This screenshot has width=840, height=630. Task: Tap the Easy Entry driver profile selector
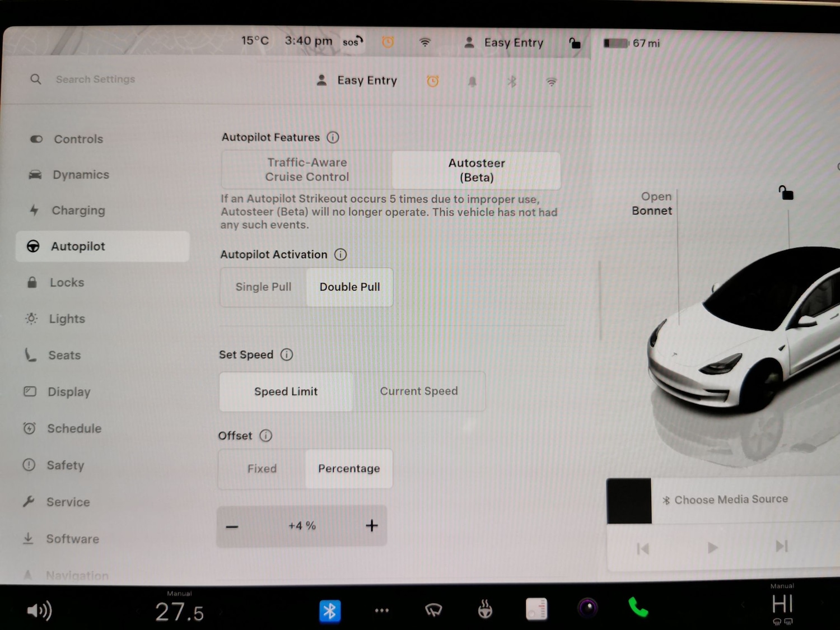click(x=356, y=80)
